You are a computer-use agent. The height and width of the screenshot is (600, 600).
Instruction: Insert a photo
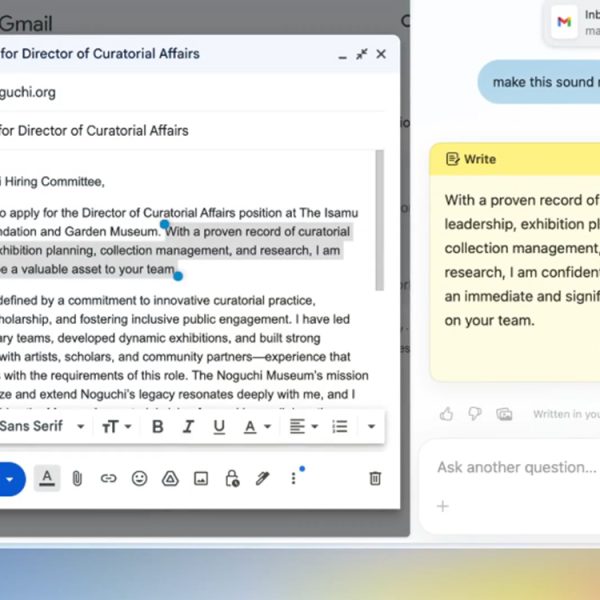pyautogui.click(x=201, y=478)
